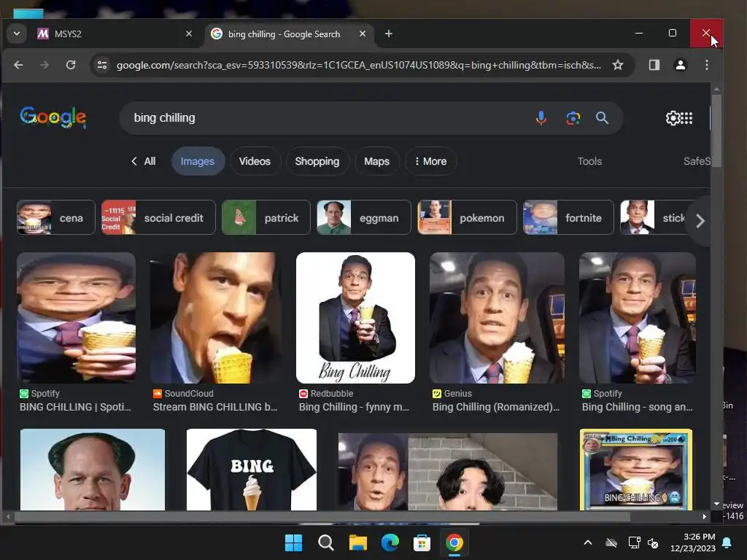Open the Chrome profile menu
Viewport: 747px width, 560px height.
click(x=681, y=65)
